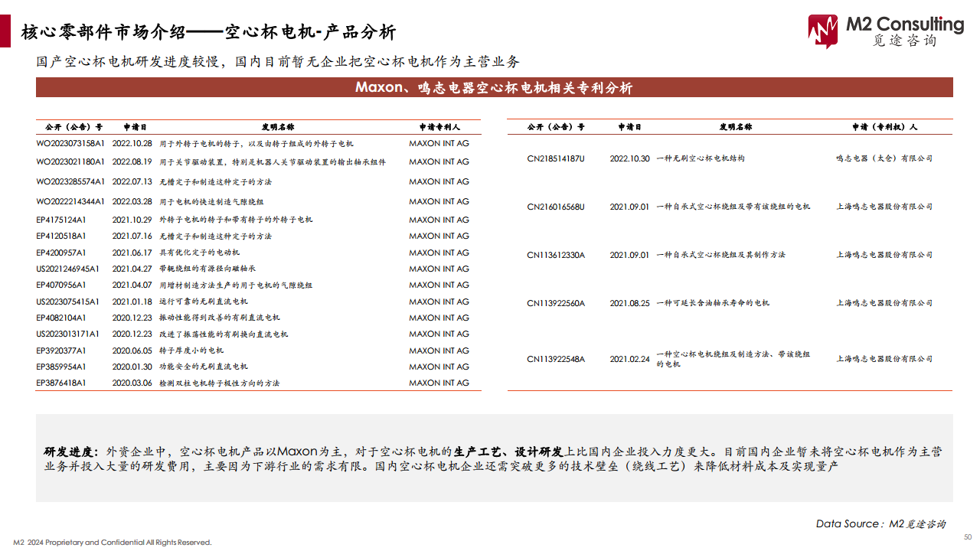Click the application date 2021.04.07
The image size is (980, 551).
pyautogui.click(x=132, y=285)
